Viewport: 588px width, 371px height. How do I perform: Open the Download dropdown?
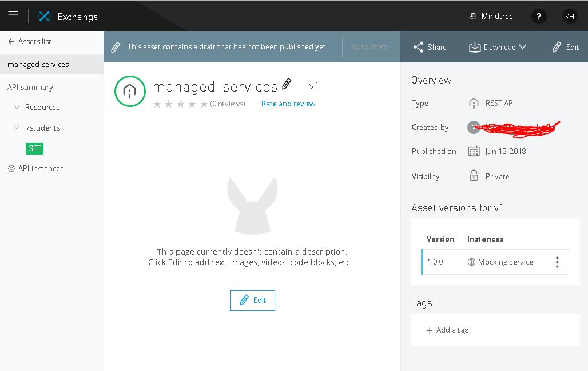498,47
